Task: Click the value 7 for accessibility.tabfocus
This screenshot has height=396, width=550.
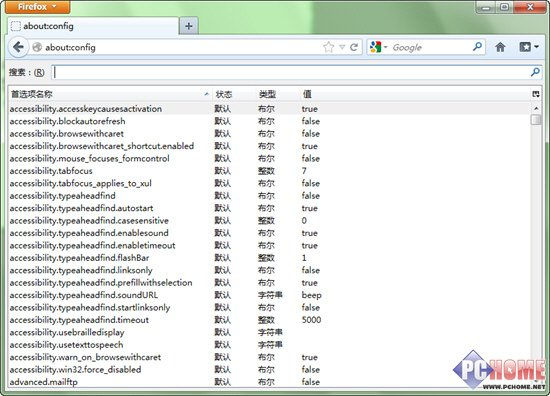Action: click(304, 171)
